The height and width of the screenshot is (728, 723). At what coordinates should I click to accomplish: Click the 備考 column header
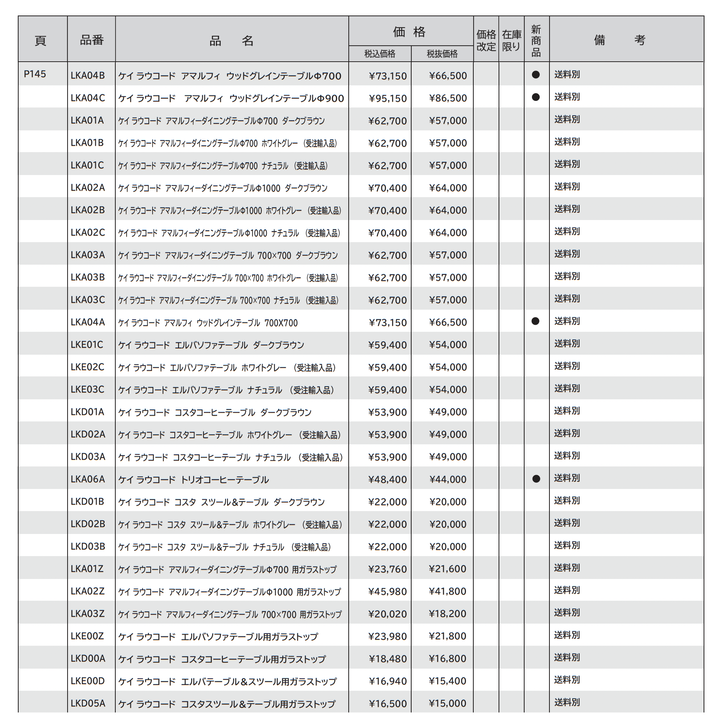(x=619, y=40)
